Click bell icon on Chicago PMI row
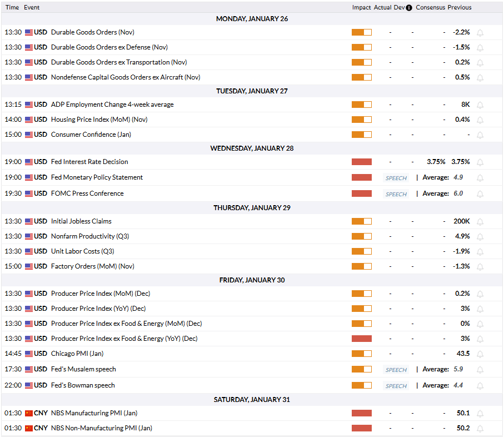The width and height of the screenshot is (504, 437). click(480, 354)
